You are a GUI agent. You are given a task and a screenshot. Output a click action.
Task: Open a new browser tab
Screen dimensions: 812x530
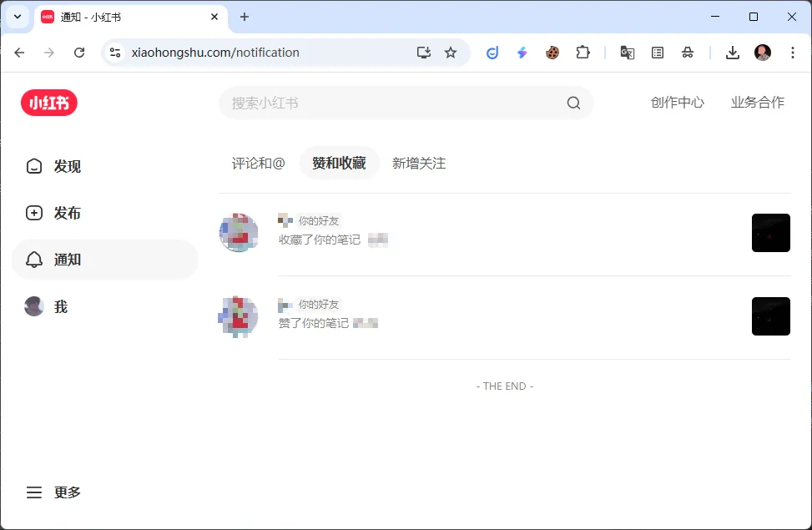(245, 17)
